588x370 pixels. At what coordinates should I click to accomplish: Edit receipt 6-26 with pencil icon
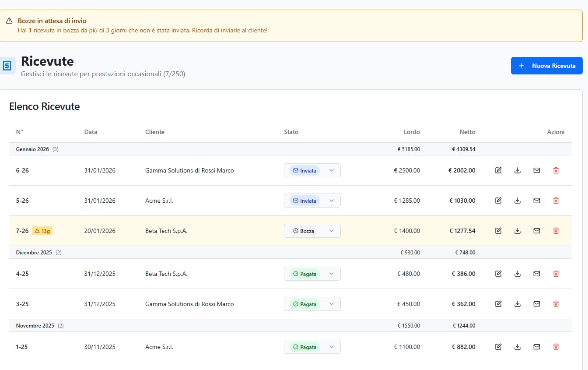click(x=498, y=170)
